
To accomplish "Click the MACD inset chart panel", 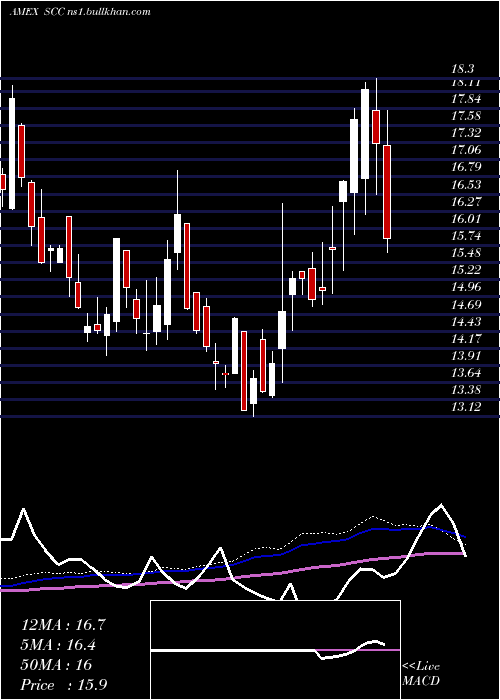I will (x=275, y=650).
